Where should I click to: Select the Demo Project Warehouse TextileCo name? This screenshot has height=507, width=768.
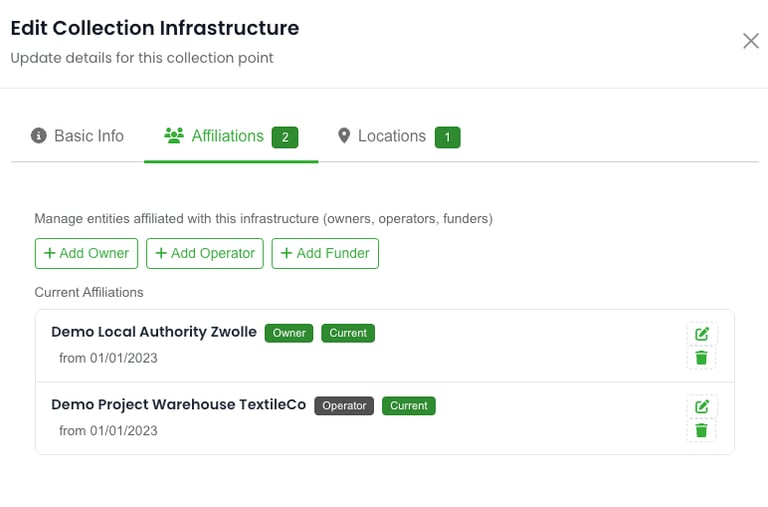pos(178,405)
